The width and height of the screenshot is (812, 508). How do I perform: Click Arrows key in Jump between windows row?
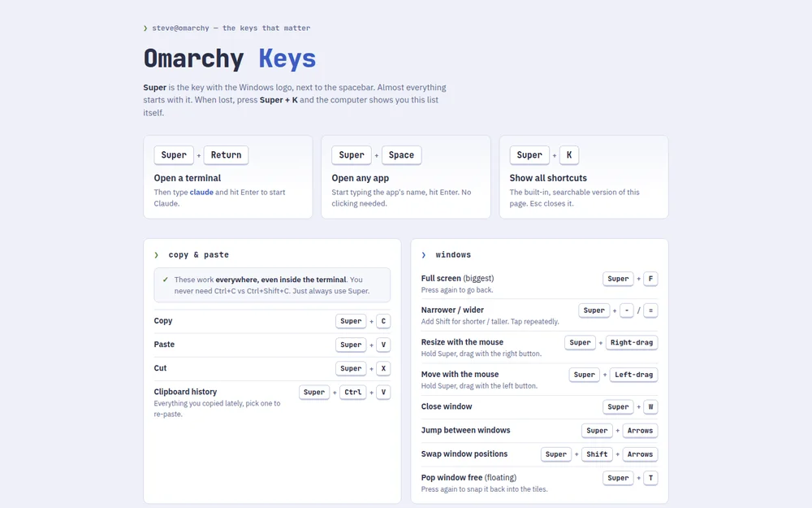point(640,431)
